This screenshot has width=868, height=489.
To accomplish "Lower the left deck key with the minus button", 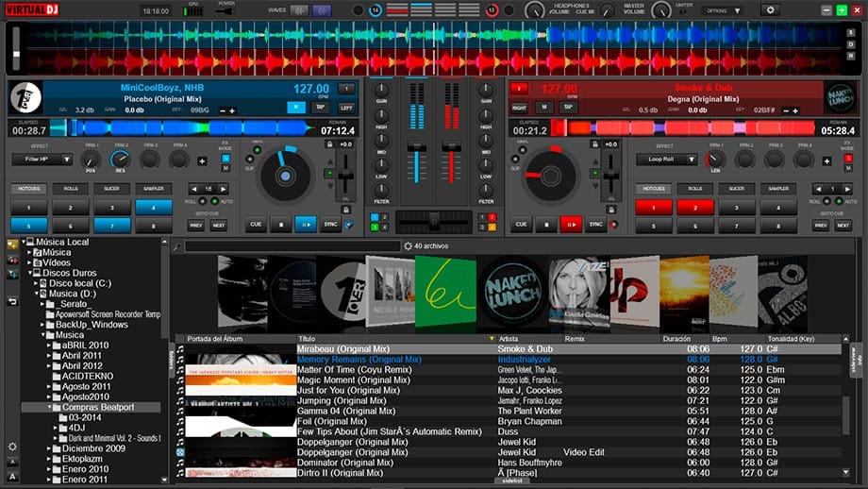I will pos(223,110).
